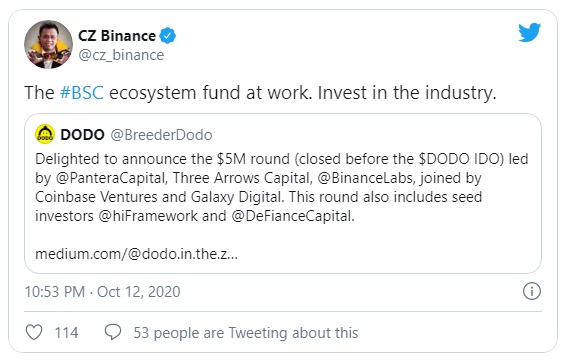Image resolution: width=565 pixels, height=361 pixels.
Task: Like the tweet with heart icon
Action: coord(34,332)
